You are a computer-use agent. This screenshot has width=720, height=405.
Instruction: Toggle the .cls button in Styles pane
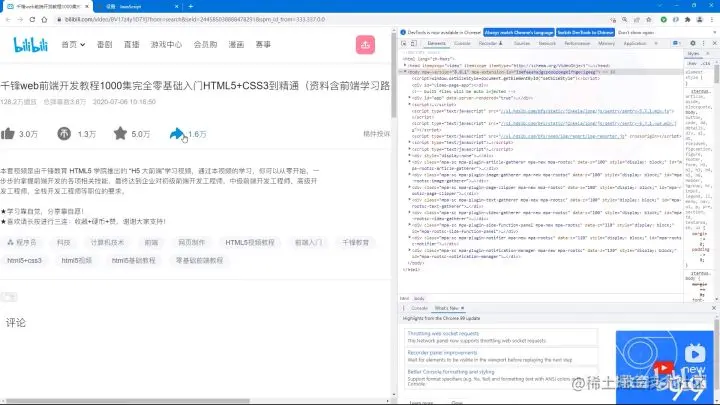tap(707, 63)
